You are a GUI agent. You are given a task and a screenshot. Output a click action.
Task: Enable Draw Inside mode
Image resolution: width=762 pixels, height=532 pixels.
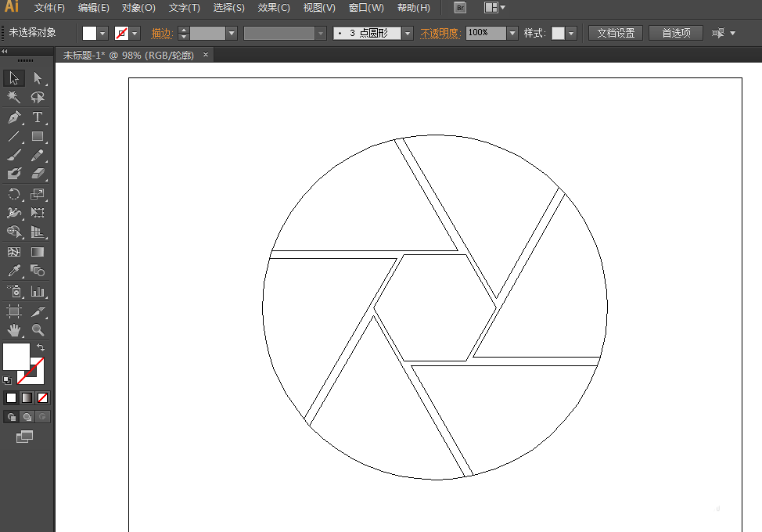(42, 417)
